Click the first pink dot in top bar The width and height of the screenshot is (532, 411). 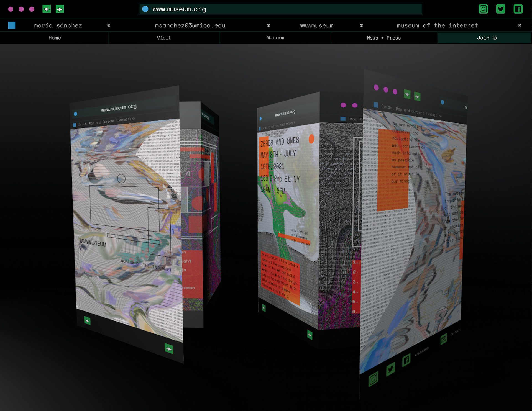pos(11,9)
